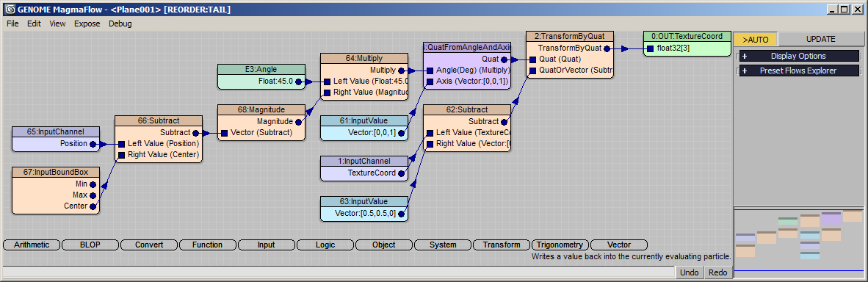This screenshot has height=282, width=868.
Task: Click the TransformByQuat output socket
Action: click(607, 48)
